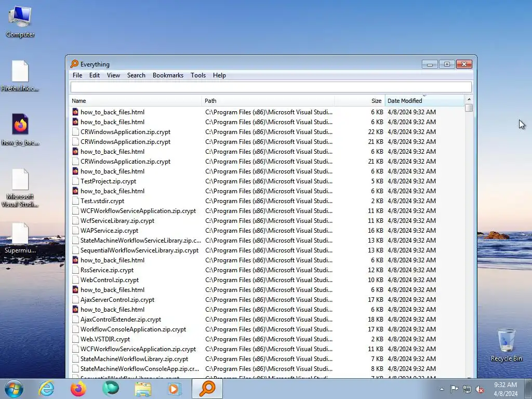
Task: Open the Edit menu
Action: click(x=95, y=75)
